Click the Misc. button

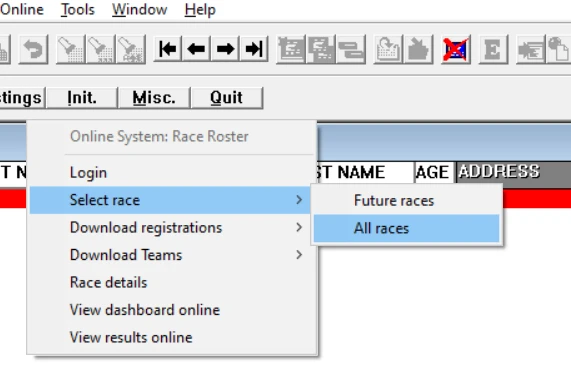point(154,98)
